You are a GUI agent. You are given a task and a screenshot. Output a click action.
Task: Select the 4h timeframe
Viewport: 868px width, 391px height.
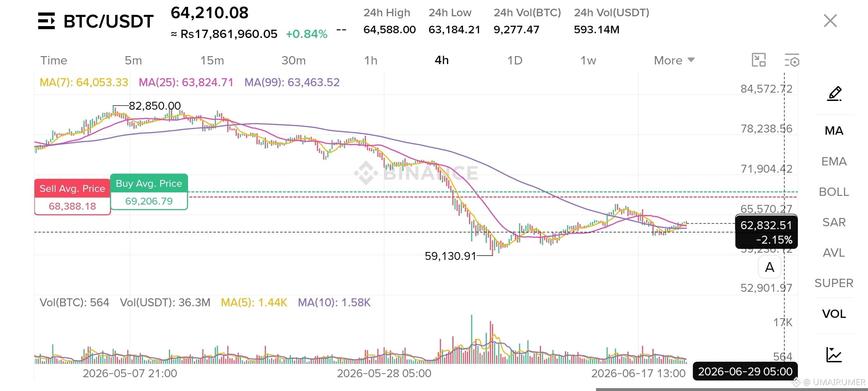tap(442, 60)
